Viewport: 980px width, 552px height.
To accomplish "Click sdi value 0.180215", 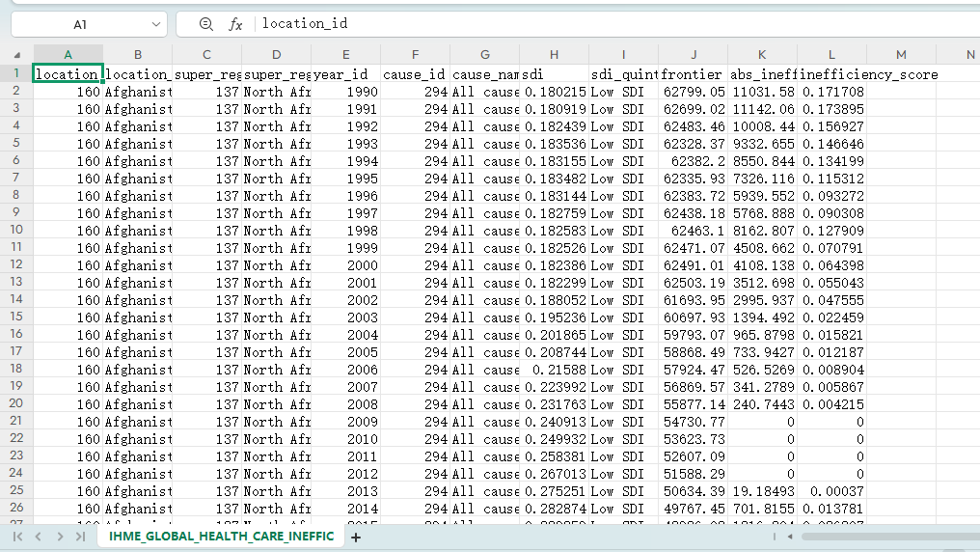I will point(554,92).
